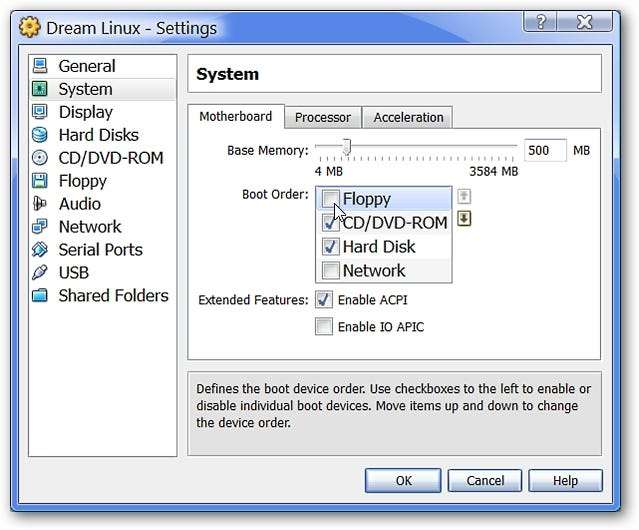Click the General category monitor icon
Image resolution: width=639 pixels, height=530 pixels.
tap(40, 66)
